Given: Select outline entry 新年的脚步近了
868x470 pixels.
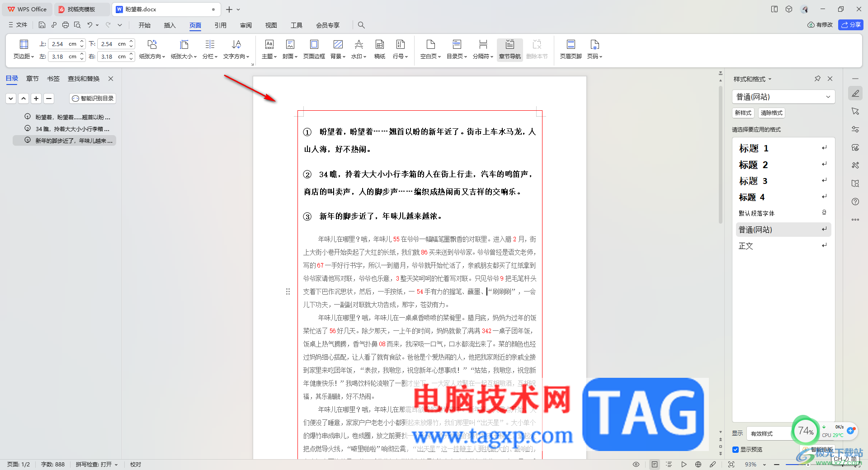Looking at the screenshot, I should point(64,141).
